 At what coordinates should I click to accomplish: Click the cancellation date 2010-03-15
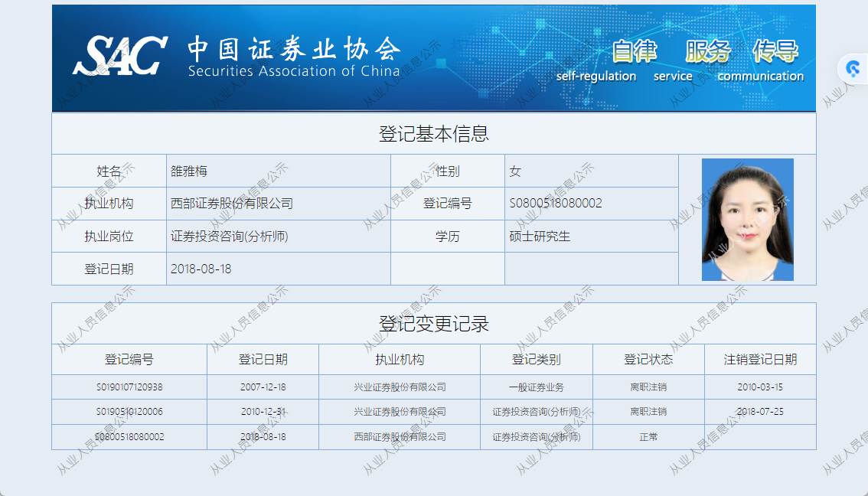[760, 387]
